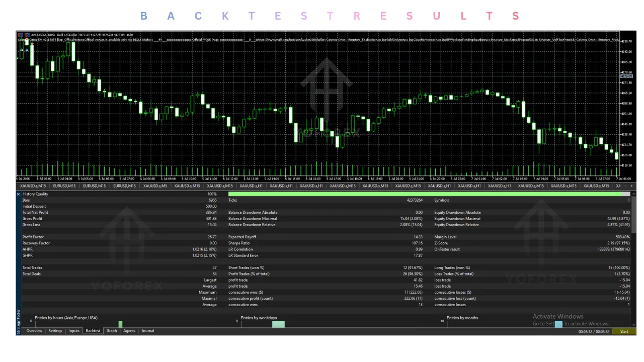Click the Recovery Factor label
Image resolution: width=644 pixels, height=362 pixels.
point(36,243)
